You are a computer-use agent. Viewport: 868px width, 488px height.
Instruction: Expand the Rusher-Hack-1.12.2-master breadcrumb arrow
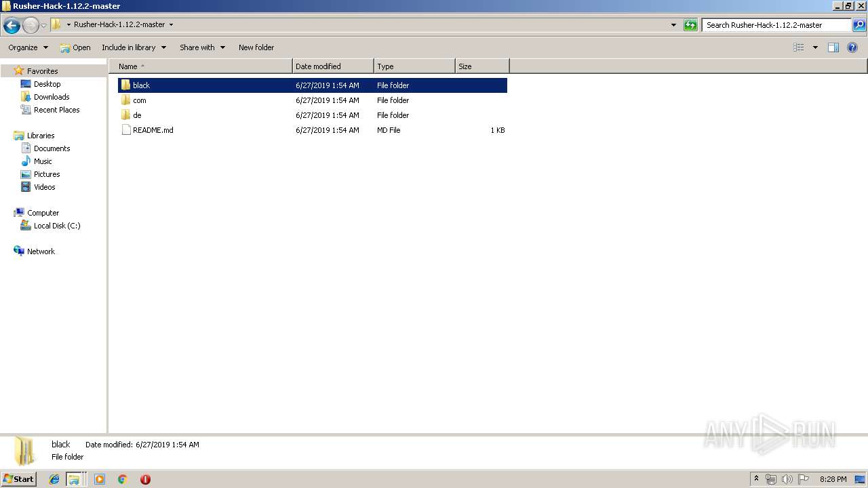tap(171, 24)
